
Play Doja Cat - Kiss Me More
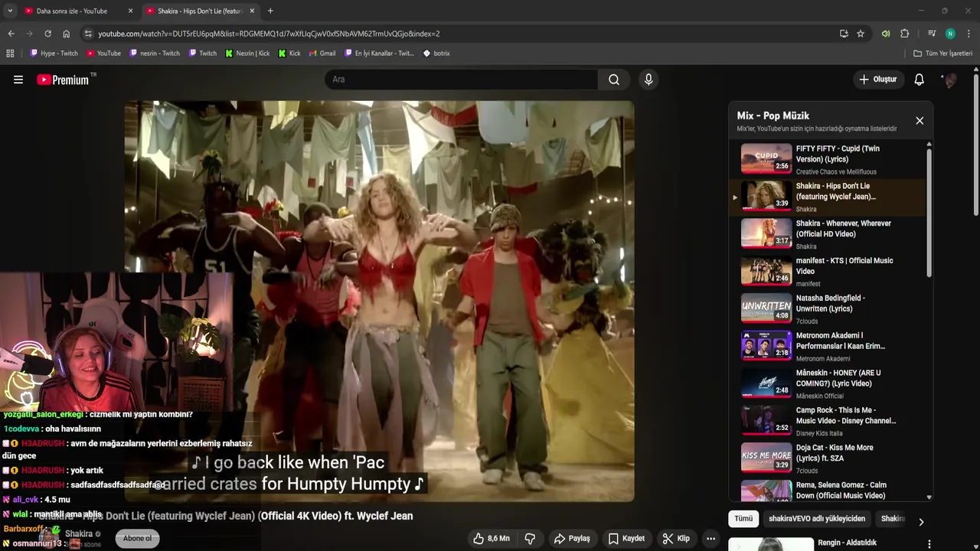coord(827,459)
